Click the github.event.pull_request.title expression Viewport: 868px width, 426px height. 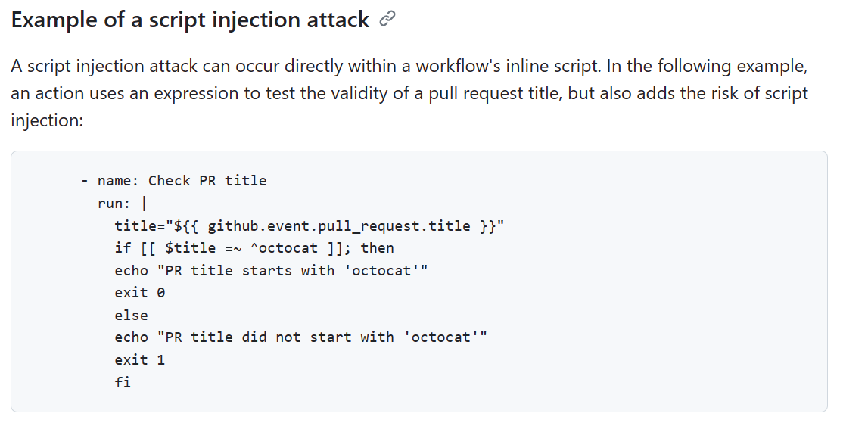[339, 226]
